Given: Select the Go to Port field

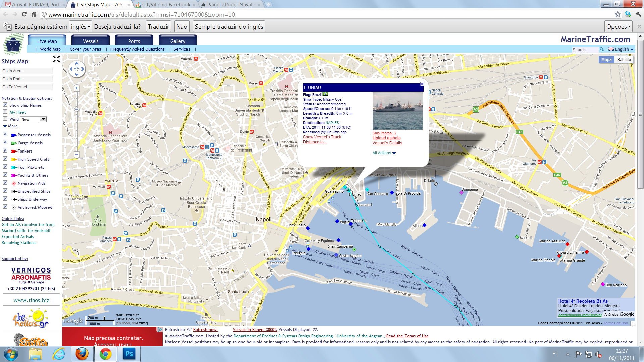Looking at the screenshot, I should [27, 79].
